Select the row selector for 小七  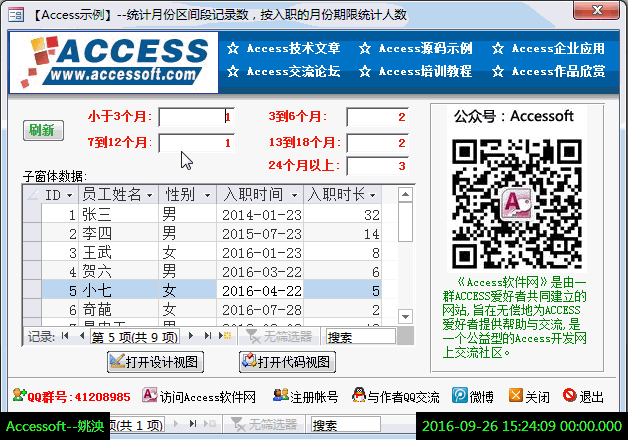[x=32, y=290]
